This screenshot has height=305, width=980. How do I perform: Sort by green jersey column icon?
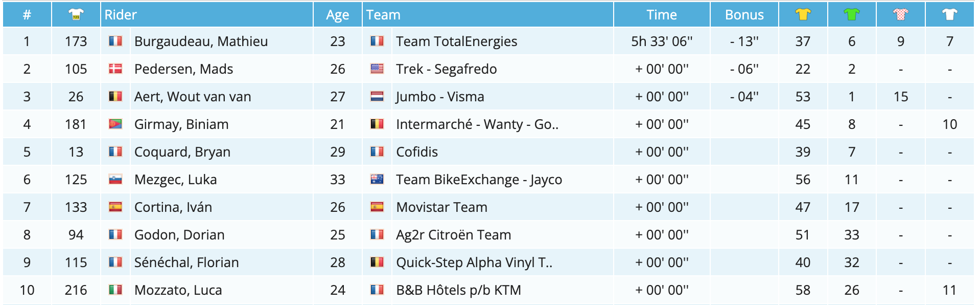point(852,15)
